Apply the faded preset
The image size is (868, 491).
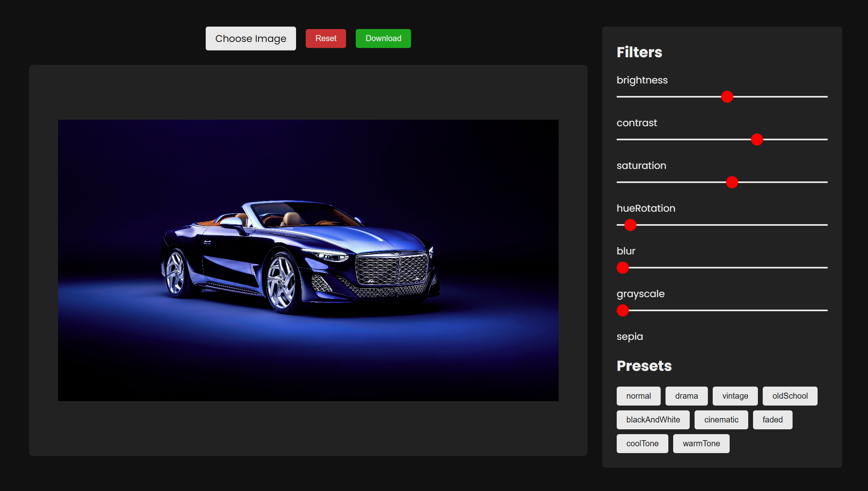tap(772, 420)
